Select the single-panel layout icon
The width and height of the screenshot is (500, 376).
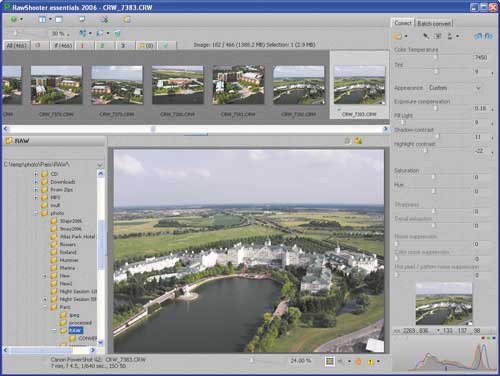pyautogui.click(x=59, y=20)
